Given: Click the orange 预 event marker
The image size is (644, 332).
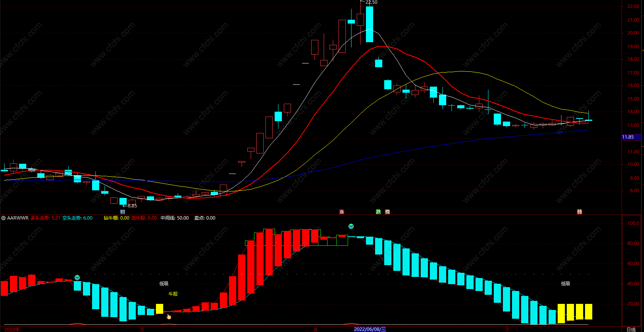Looking at the screenshot, I should click(580, 212).
